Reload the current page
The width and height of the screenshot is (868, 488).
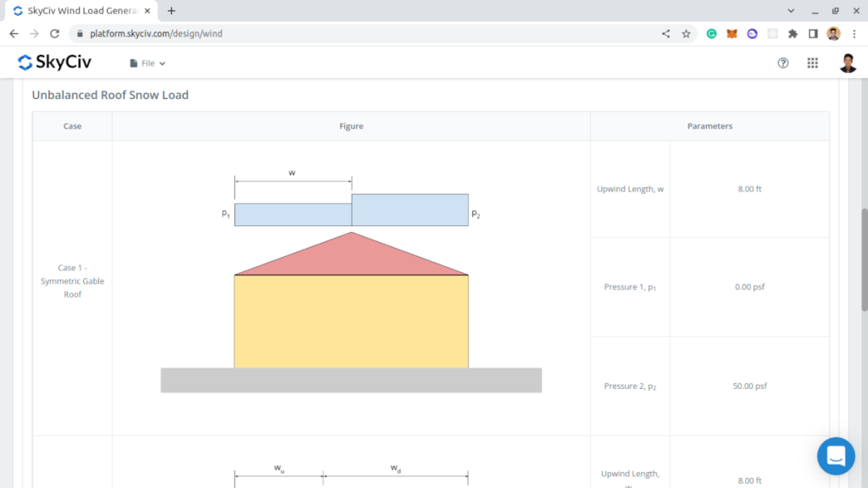tap(53, 33)
